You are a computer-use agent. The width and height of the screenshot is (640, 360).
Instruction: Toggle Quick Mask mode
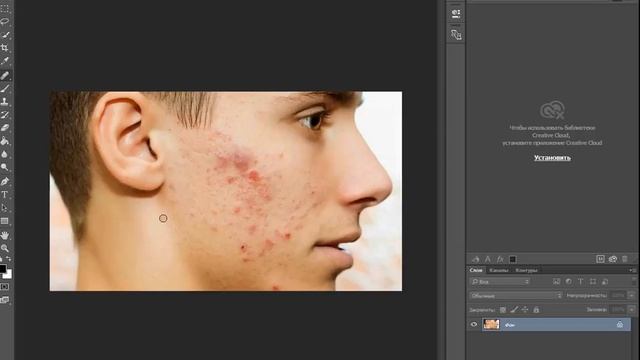coord(4,287)
